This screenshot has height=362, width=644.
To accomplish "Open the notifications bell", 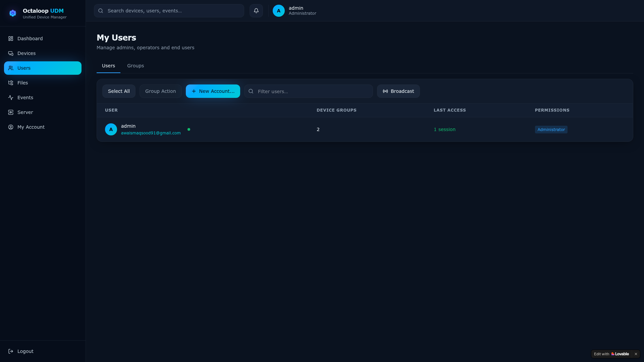I will click(256, 11).
